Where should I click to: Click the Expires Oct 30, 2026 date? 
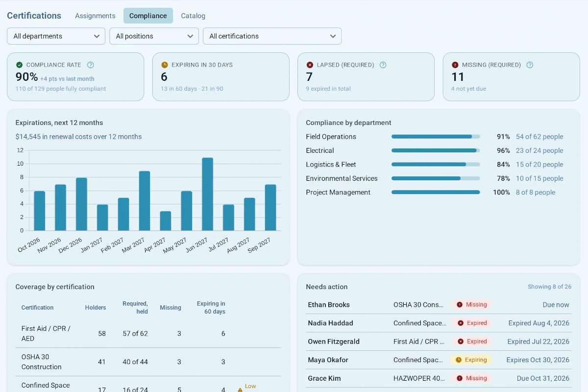[538, 360]
